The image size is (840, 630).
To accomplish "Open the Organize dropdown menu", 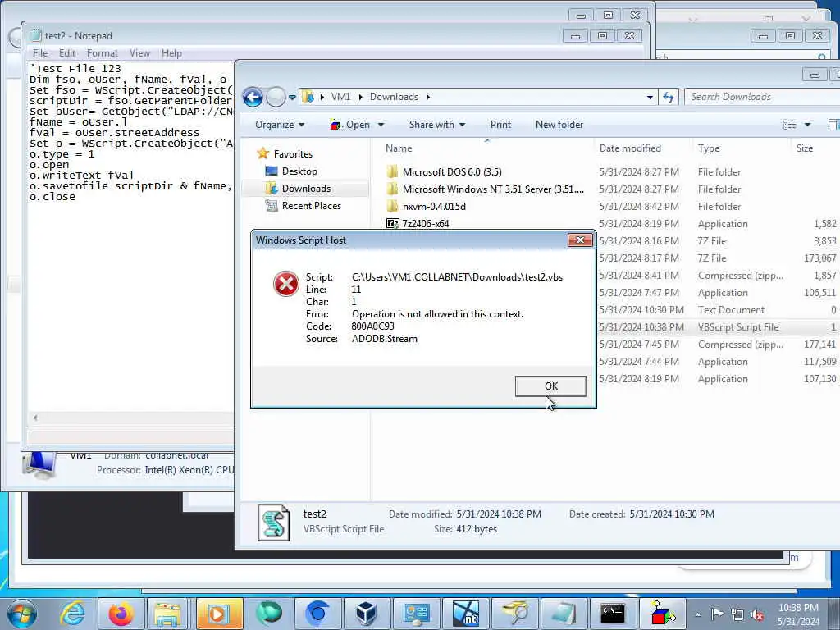I will pyautogui.click(x=280, y=125).
